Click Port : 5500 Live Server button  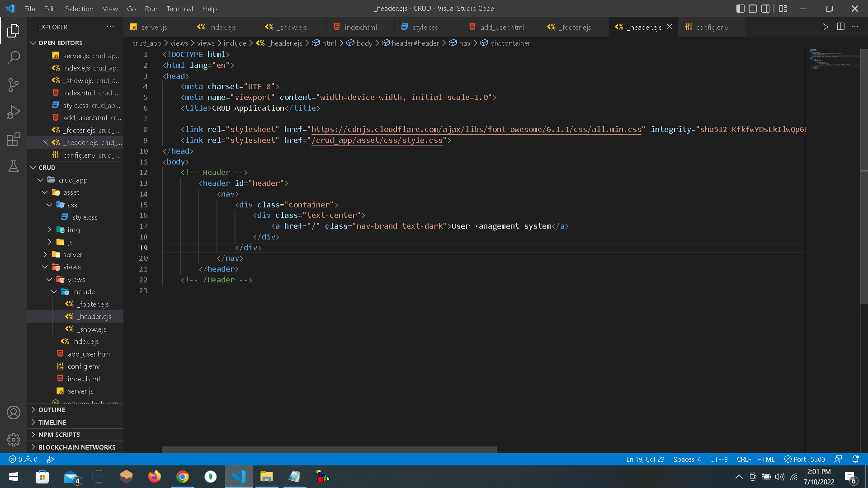click(x=804, y=459)
